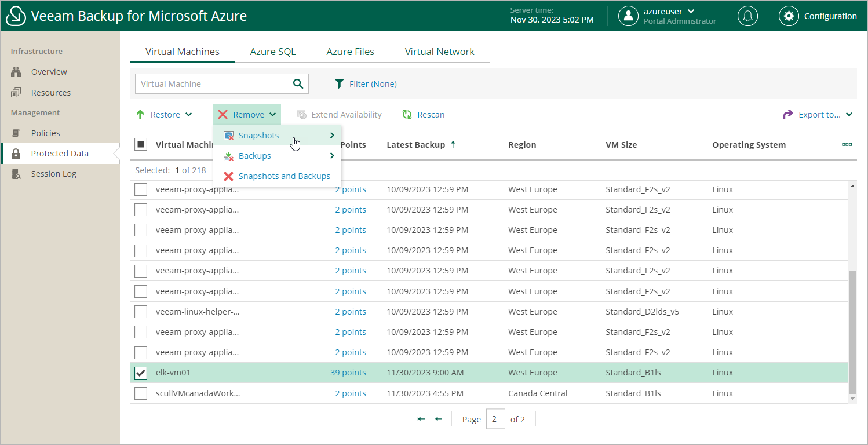Click the purple Export arrow icon

[x=788, y=115]
